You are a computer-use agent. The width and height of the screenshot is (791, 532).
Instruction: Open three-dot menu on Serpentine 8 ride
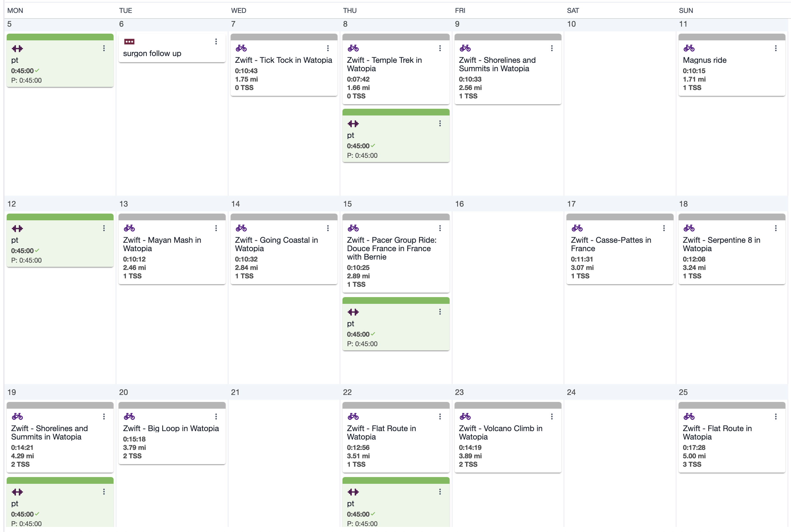(776, 228)
